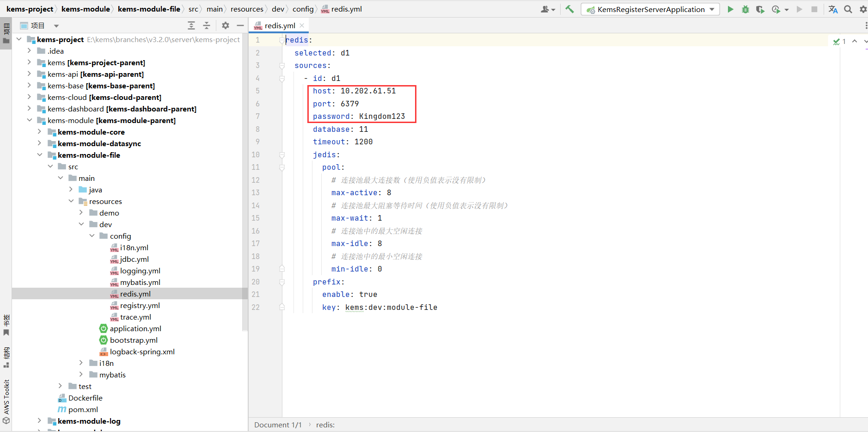
Task: Click Document 1/1 in status bar
Action: click(278, 425)
